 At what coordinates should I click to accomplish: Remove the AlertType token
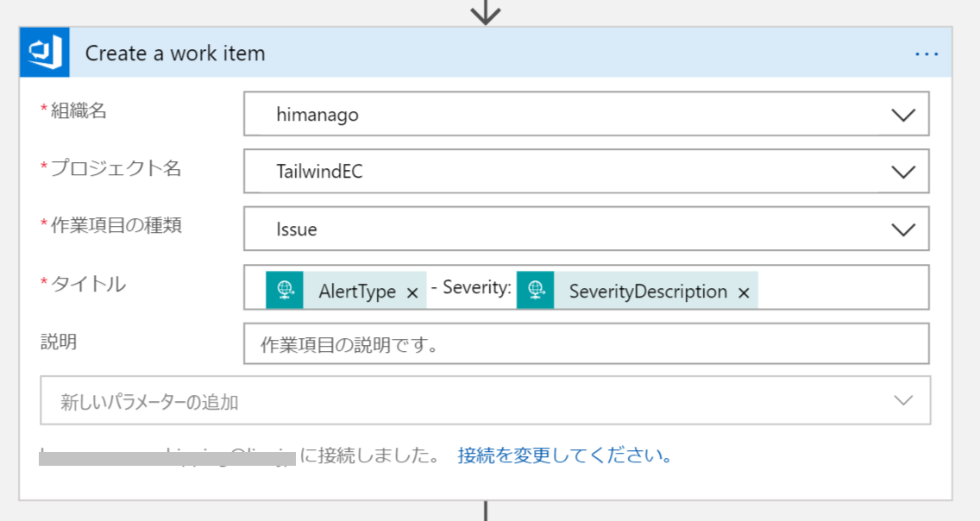coord(411,292)
